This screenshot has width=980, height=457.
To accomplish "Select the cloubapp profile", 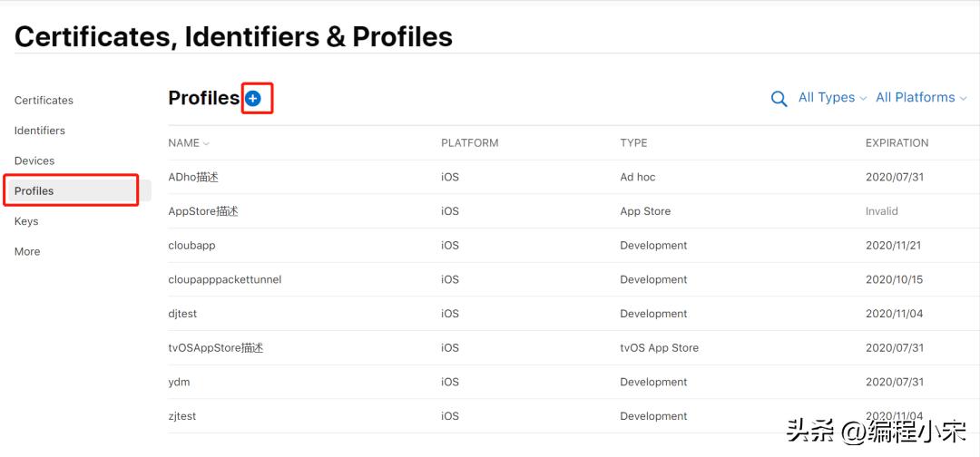I will pyautogui.click(x=191, y=246).
